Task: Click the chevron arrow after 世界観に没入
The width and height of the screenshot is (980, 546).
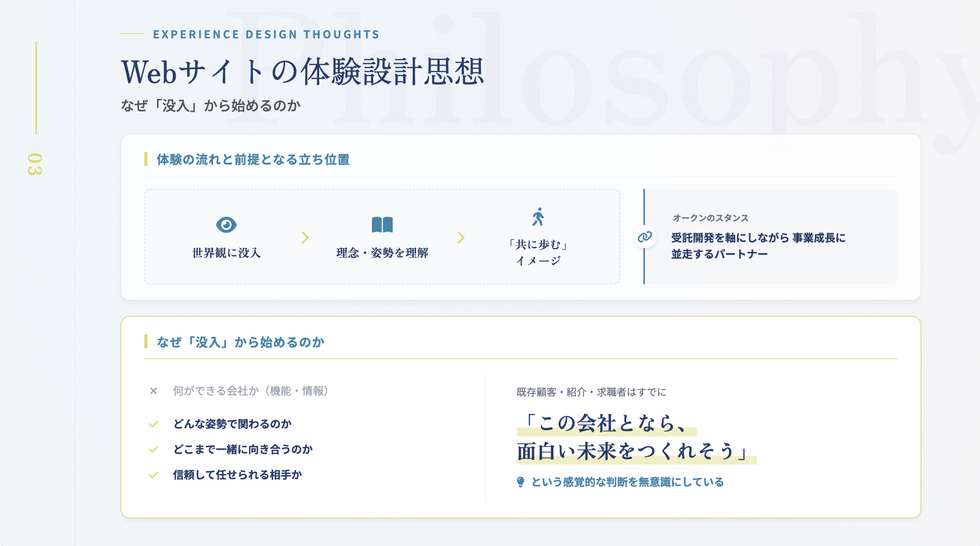Action: (x=305, y=237)
